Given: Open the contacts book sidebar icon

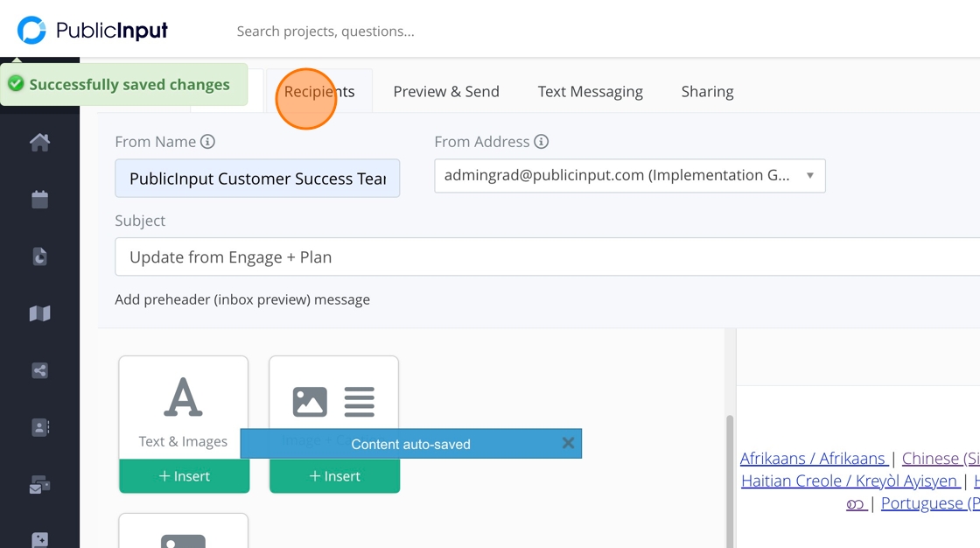Looking at the screenshot, I should point(39,427).
